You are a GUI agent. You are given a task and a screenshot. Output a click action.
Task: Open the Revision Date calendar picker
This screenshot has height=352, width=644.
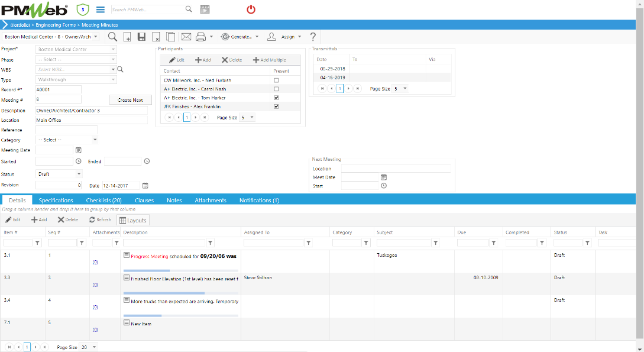145,186
